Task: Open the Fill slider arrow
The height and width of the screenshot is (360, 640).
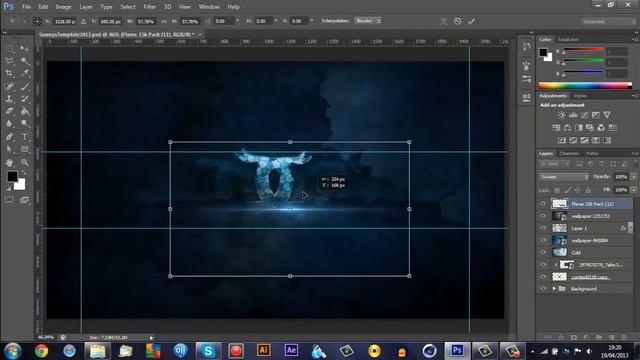Action: [x=634, y=190]
